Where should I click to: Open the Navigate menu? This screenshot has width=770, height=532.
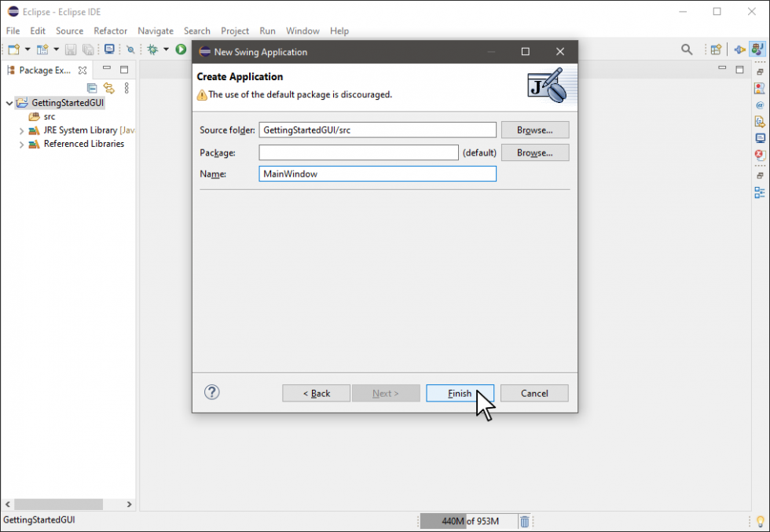[156, 31]
